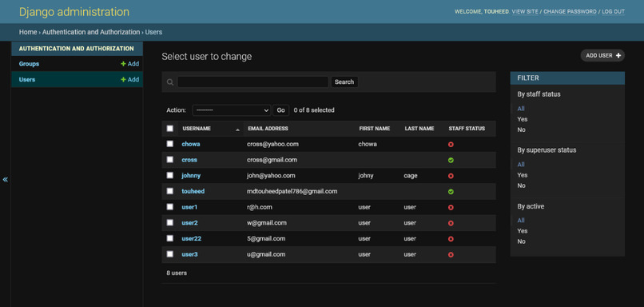The width and height of the screenshot is (644, 307).
Task: Open the View Site link
Action: (x=525, y=12)
